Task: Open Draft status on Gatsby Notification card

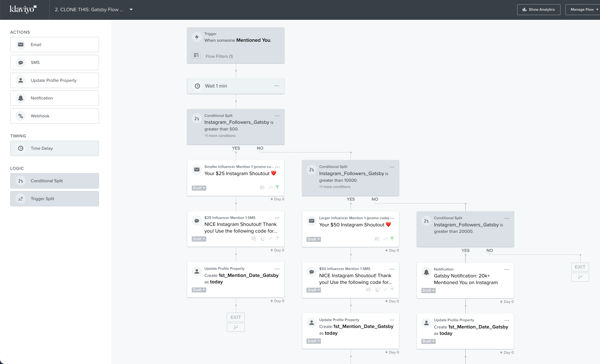Action: (x=428, y=291)
